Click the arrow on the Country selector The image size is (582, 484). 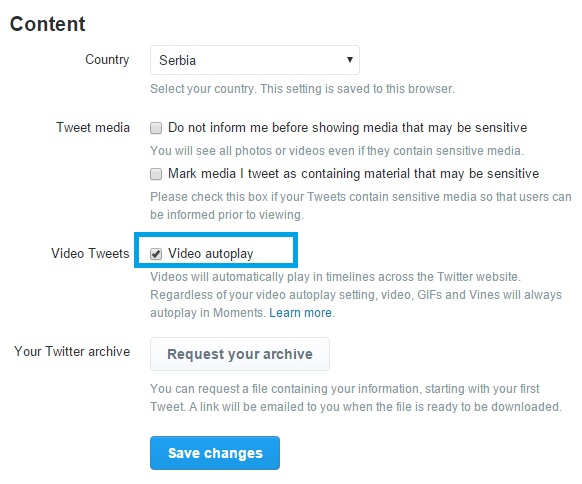[349, 59]
